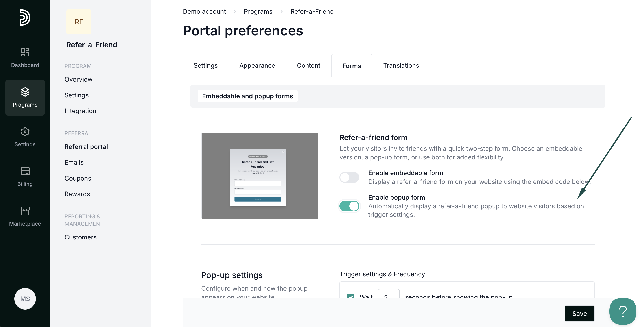Click the app logo icon in sidebar

[25, 17]
